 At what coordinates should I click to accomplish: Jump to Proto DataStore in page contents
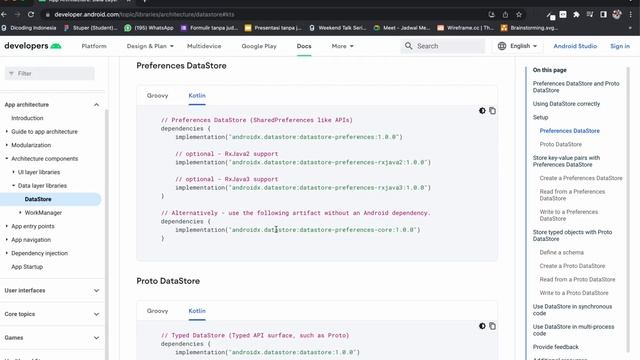560,144
